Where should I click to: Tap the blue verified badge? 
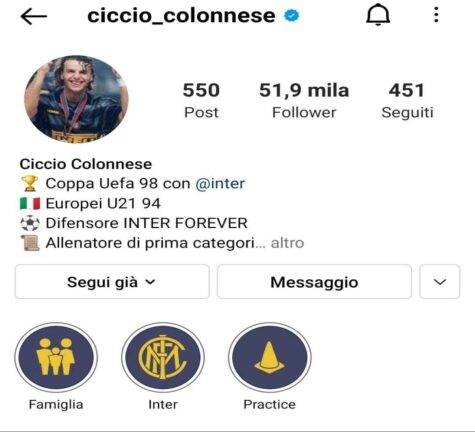pyautogui.click(x=292, y=15)
